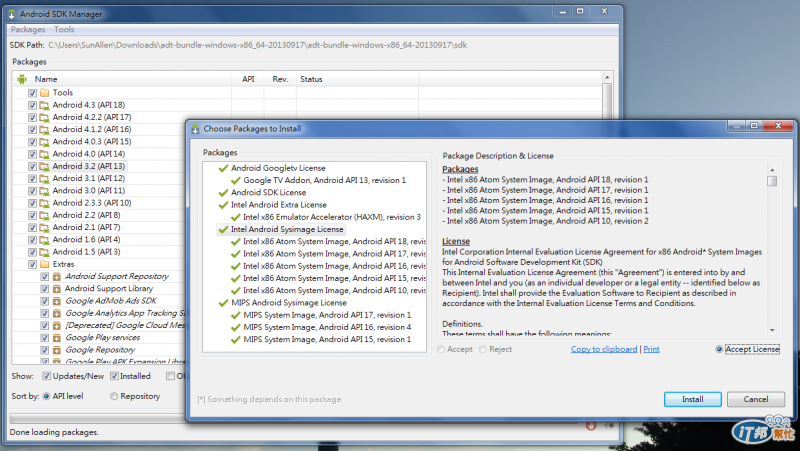Open the Packages menu

pos(28,30)
